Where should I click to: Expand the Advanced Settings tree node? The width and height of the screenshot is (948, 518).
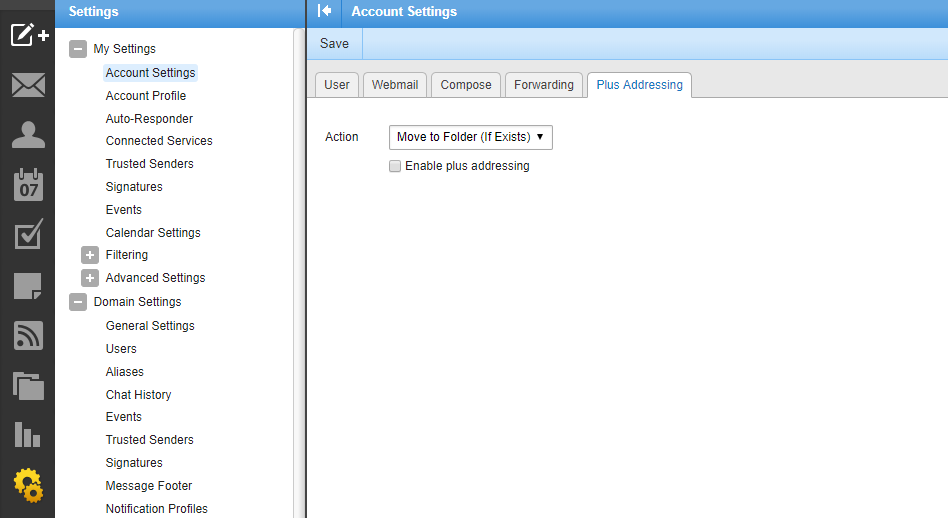point(90,278)
